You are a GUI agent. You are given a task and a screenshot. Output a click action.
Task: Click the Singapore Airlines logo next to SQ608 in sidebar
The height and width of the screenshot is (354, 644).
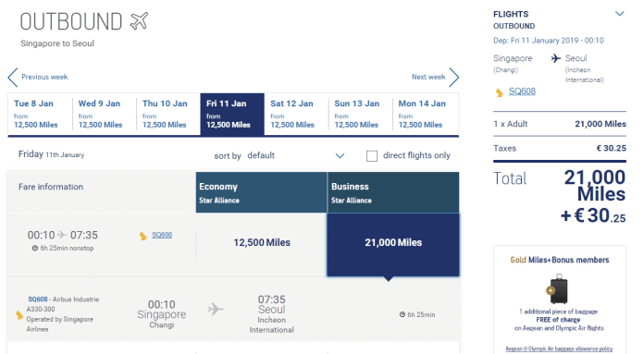pos(500,92)
